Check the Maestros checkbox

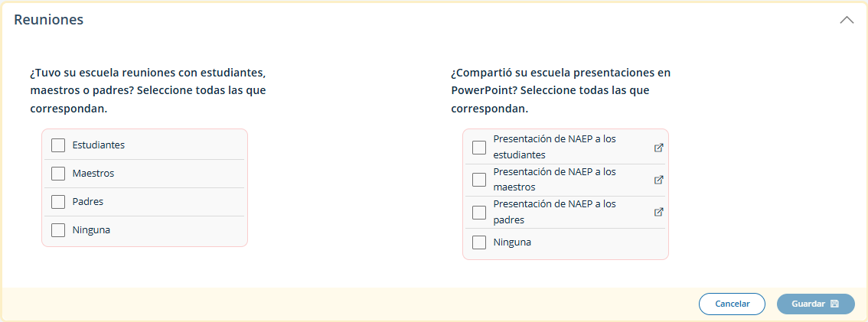point(58,174)
